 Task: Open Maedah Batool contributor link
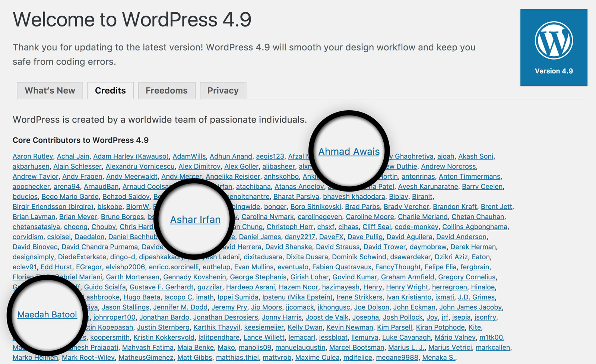pyautogui.click(x=47, y=314)
